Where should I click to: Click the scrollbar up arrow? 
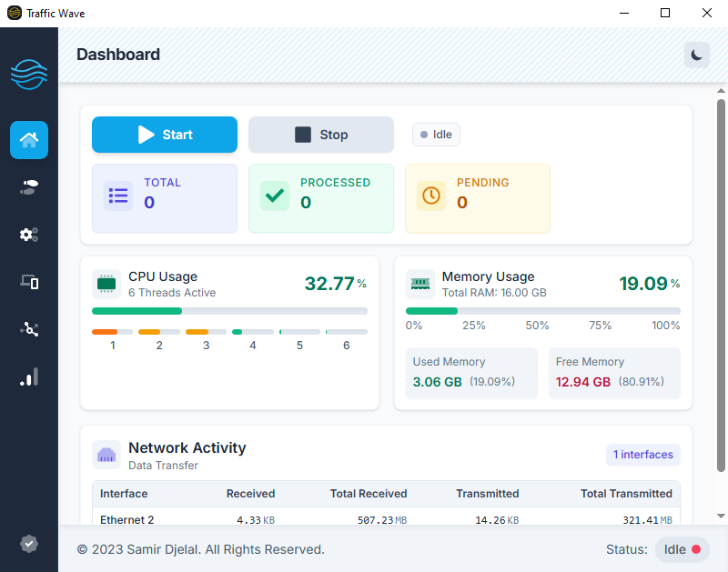point(721,91)
